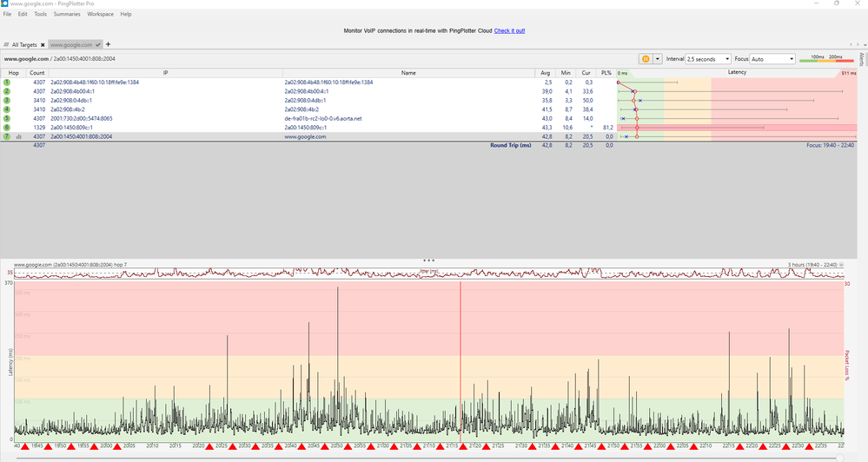The width and height of the screenshot is (868, 462).
Task: Click the Avg column header
Action: [546, 73]
